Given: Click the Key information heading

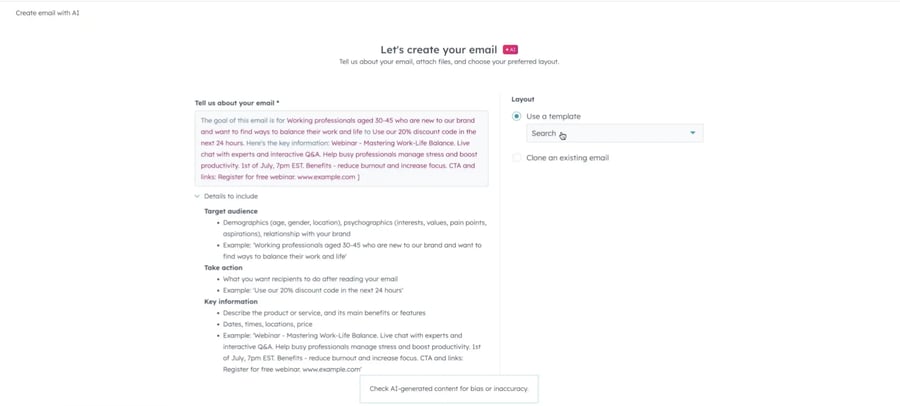Looking at the screenshot, I should [x=231, y=301].
